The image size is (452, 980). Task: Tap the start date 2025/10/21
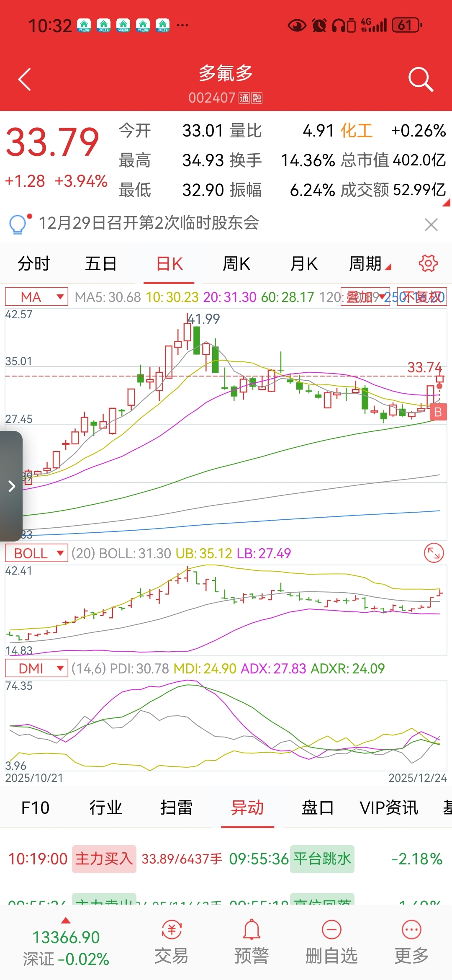pyautogui.click(x=34, y=778)
